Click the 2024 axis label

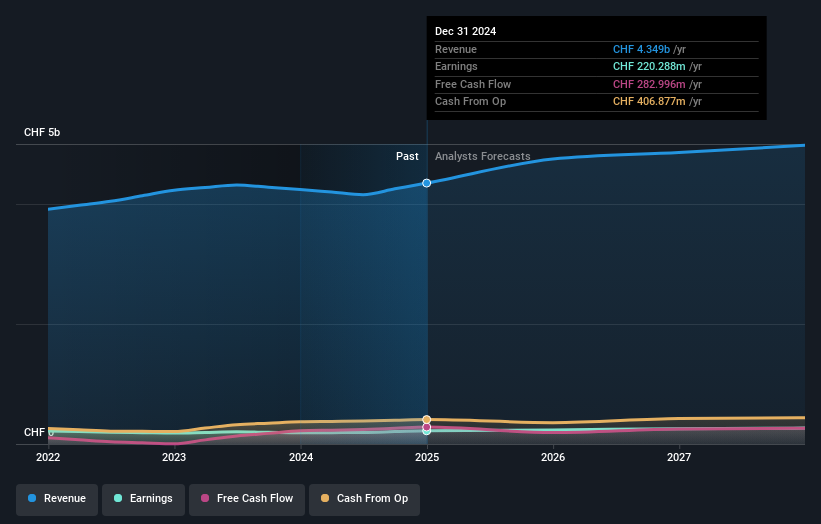click(x=301, y=457)
